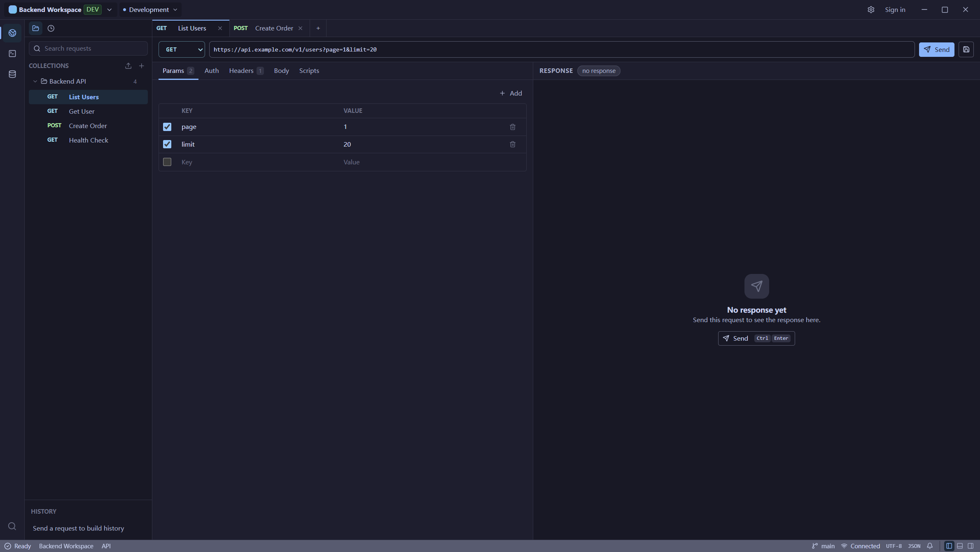Toggle the right sidebar layout icon
Viewport: 980px width, 552px height.
click(x=971, y=546)
